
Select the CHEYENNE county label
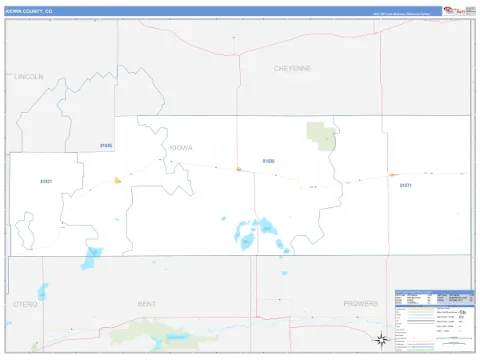(292, 68)
